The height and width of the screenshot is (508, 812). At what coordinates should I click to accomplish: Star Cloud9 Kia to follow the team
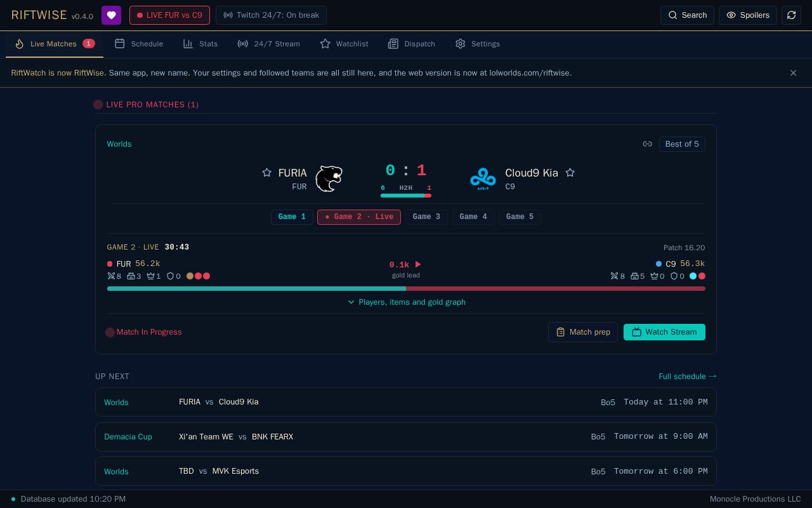pos(570,173)
